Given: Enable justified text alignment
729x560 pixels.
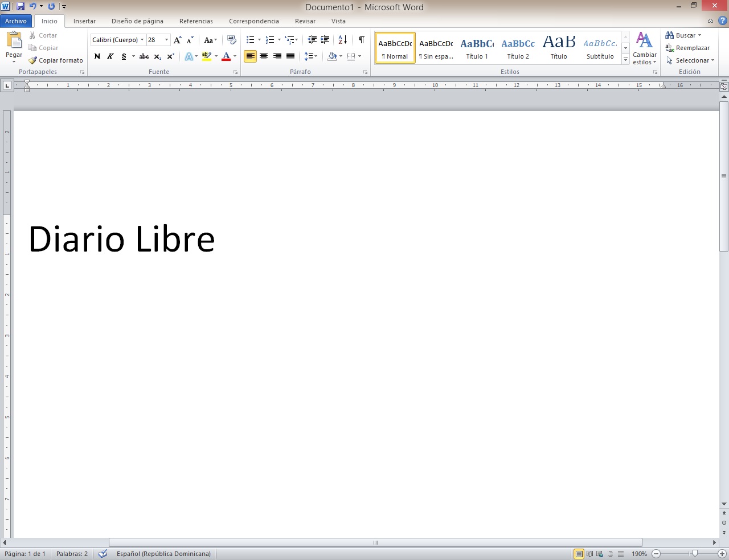Looking at the screenshot, I should pos(290,56).
